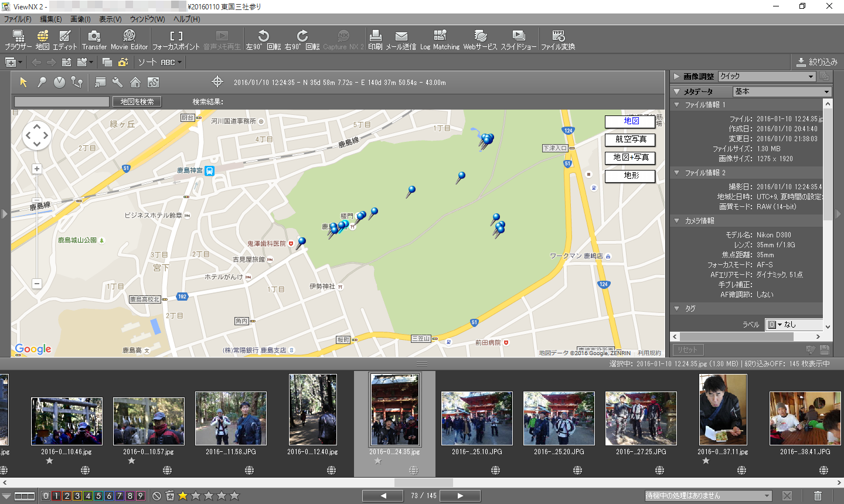Select color label 0
Image resolution: width=844 pixels, height=504 pixels.
pos(46,496)
